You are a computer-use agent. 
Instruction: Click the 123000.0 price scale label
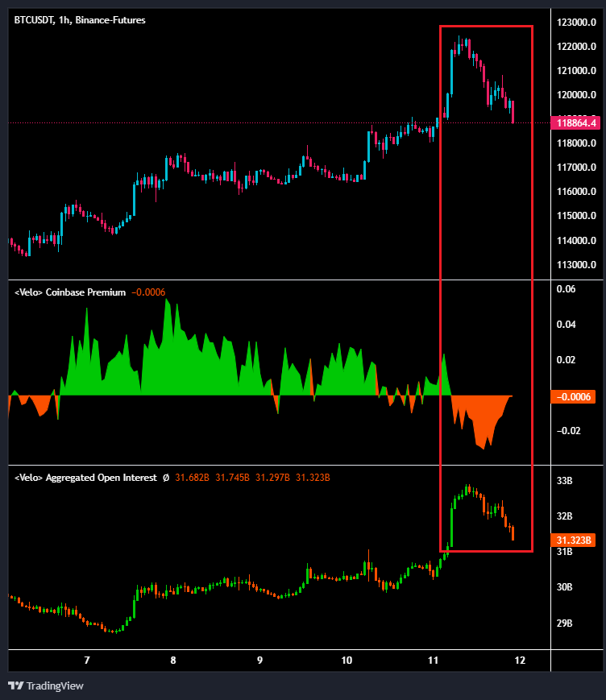576,23
